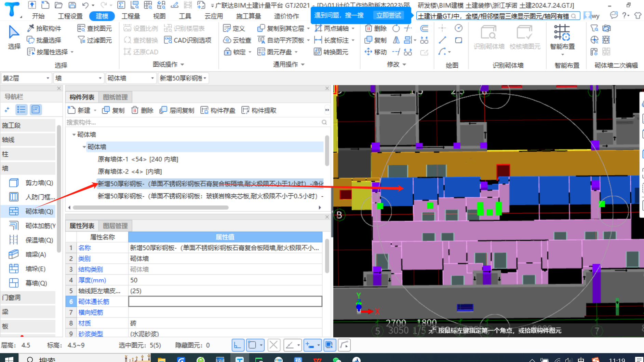Click 砌体通长筋 value field
Image resolution: width=644 pixels, height=362 pixels.
[225, 302]
